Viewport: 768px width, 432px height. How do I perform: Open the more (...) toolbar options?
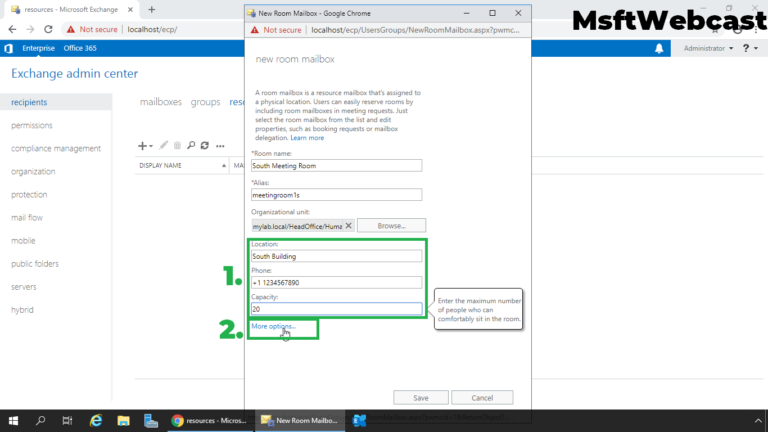click(x=220, y=146)
